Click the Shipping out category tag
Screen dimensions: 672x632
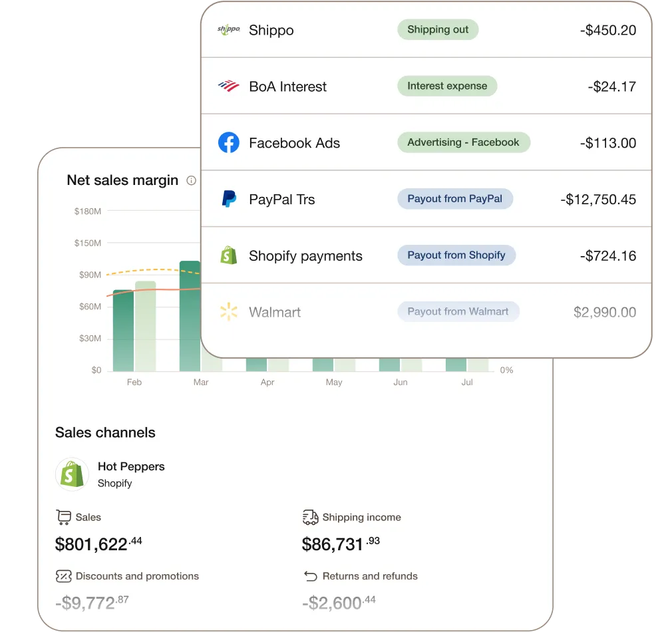coord(438,29)
